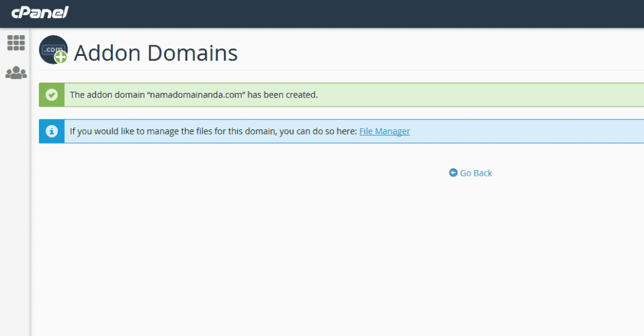Click empty area of left sidebar

click(15, 205)
